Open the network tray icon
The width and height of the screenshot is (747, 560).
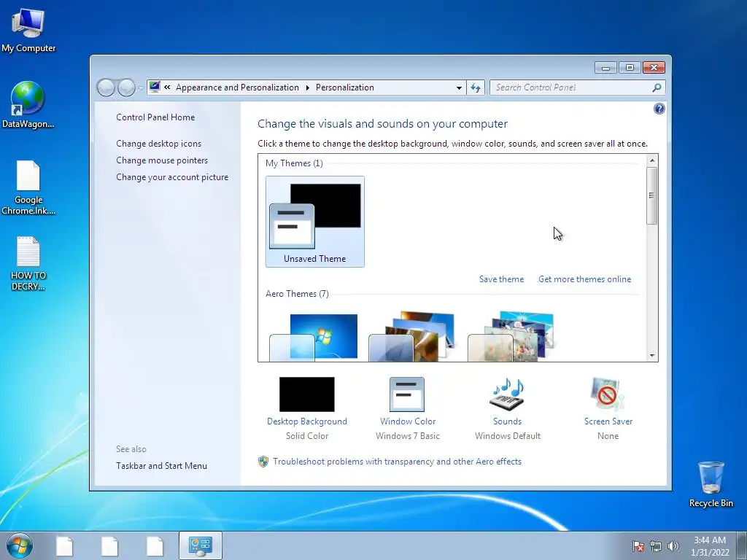[x=656, y=546]
